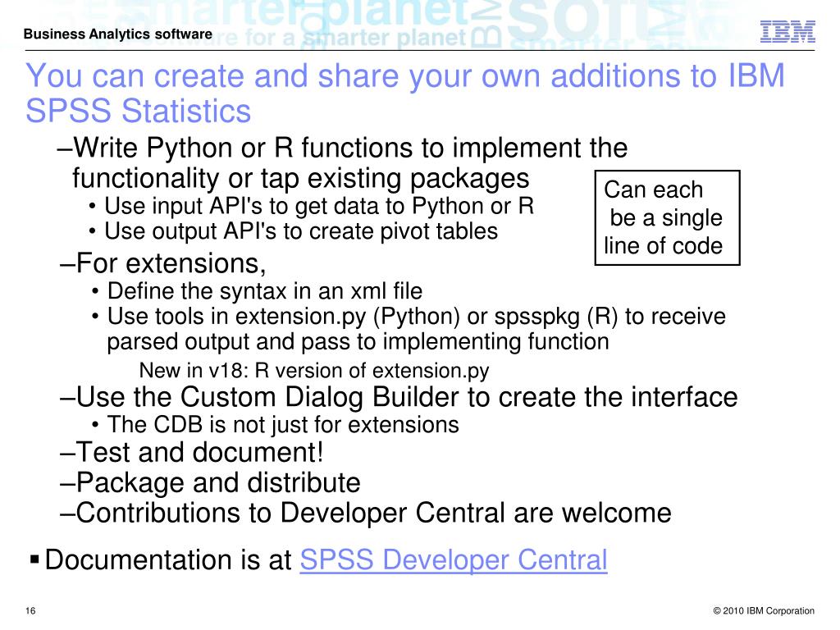
Task: Select the 'Test and document!' line
Action: [192, 452]
